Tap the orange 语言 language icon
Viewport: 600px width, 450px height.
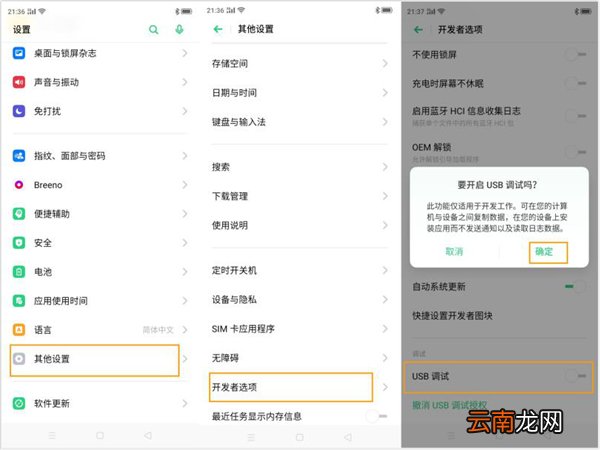click(x=19, y=329)
